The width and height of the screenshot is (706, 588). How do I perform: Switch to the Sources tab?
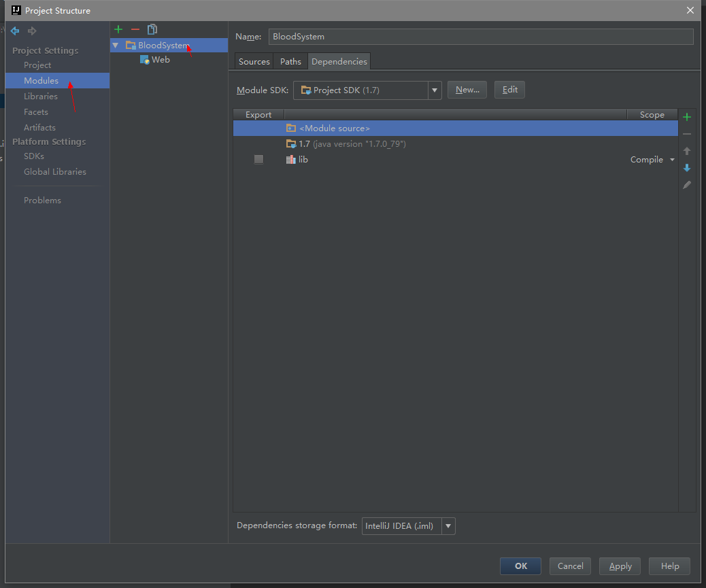pos(254,62)
